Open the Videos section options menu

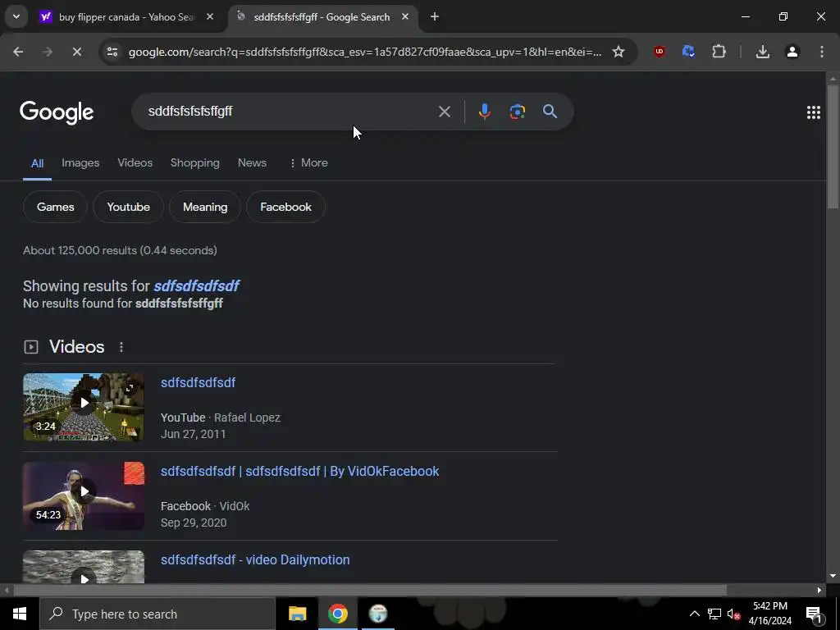[121, 347]
